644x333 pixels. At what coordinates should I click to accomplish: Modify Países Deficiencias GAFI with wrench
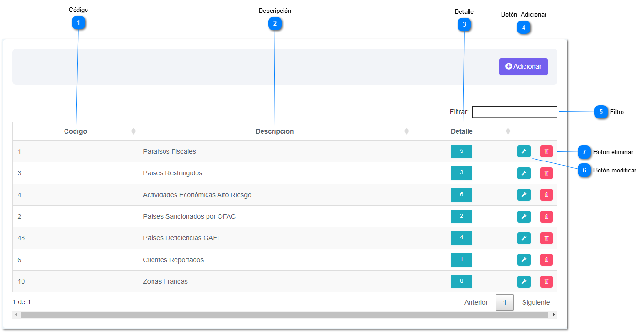point(524,238)
